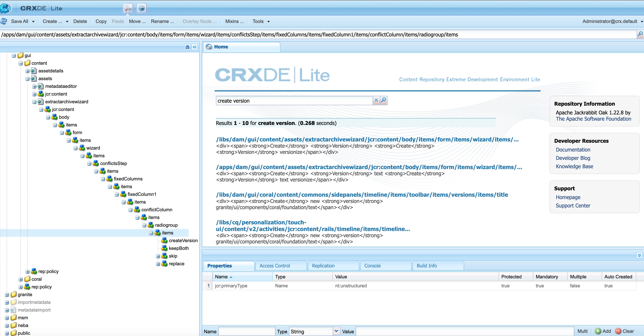The width and height of the screenshot is (644, 336).
Task: Run the search with magnifier button
Action: pyautogui.click(x=383, y=100)
